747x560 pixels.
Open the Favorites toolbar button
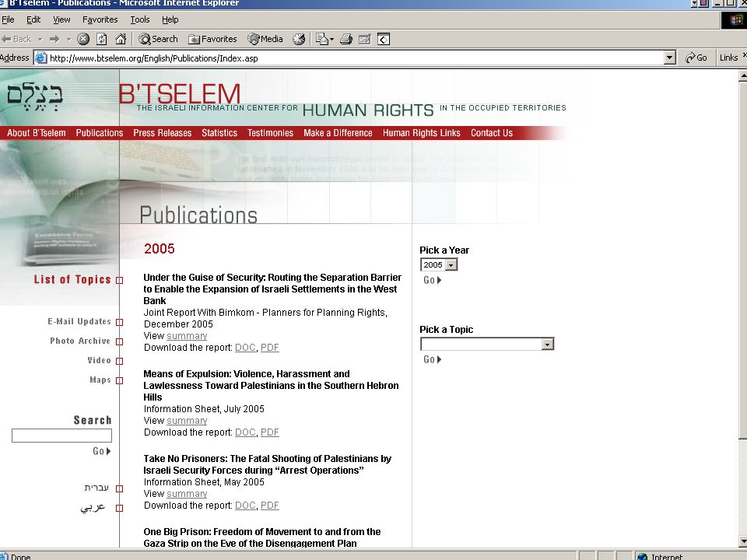[x=212, y=39]
